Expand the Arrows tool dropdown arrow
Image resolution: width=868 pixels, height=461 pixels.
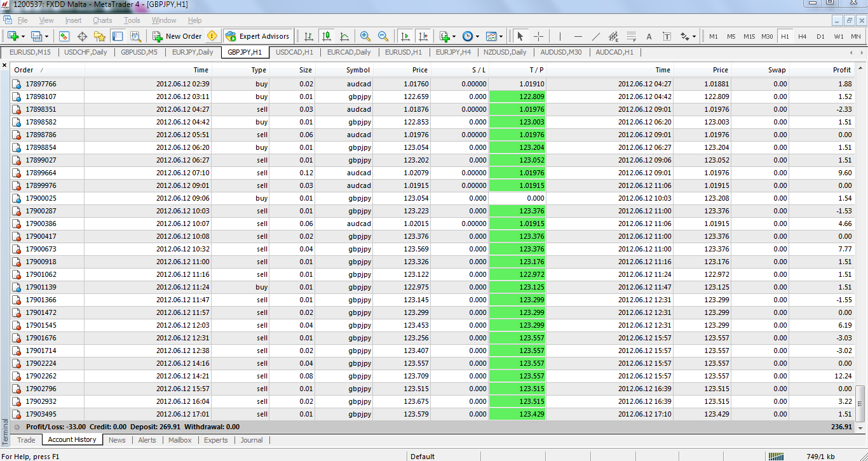(x=694, y=36)
